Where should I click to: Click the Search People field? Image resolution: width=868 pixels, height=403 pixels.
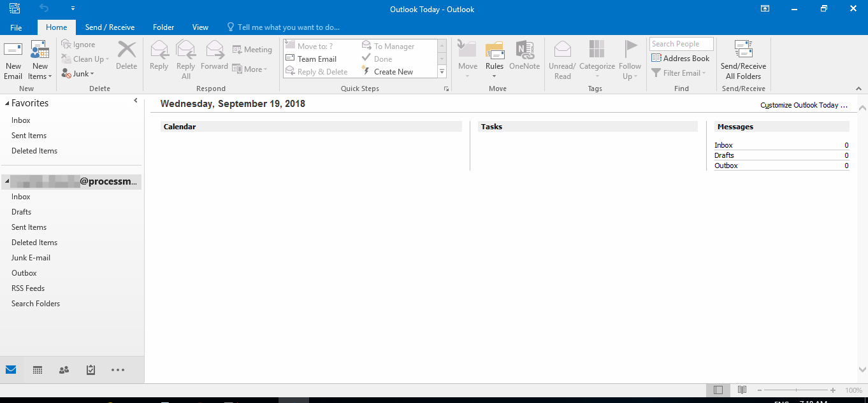coord(681,44)
